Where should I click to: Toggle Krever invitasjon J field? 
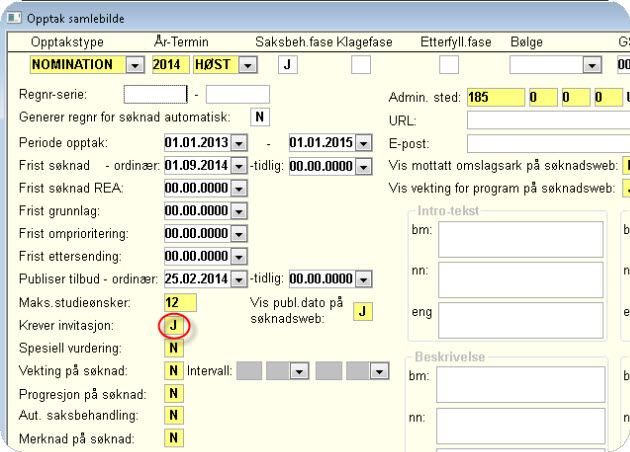174,325
